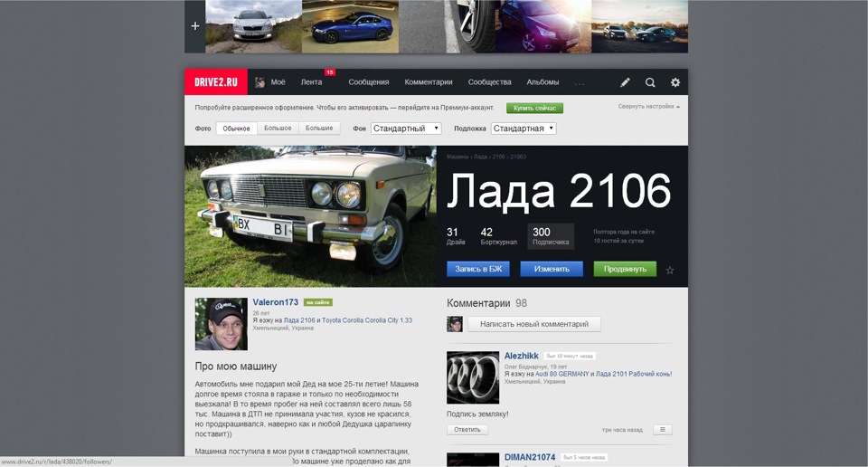Select Большое photo size option
The image size is (868, 467).
point(278,129)
